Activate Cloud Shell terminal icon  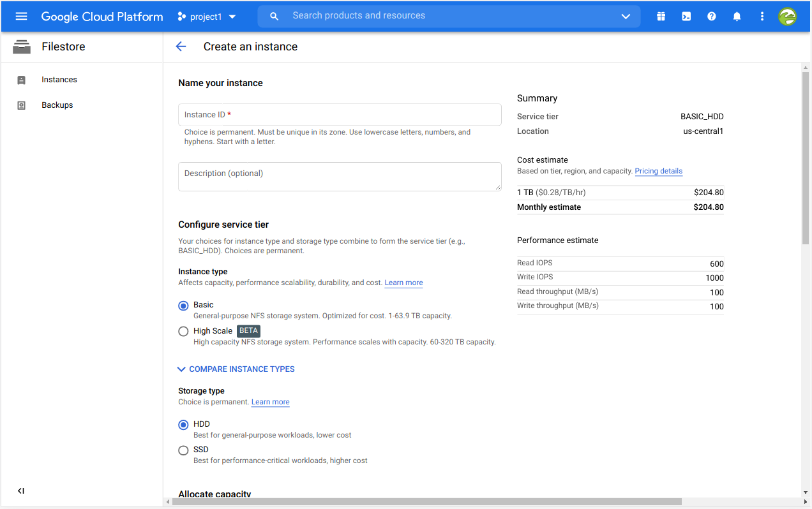point(686,17)
